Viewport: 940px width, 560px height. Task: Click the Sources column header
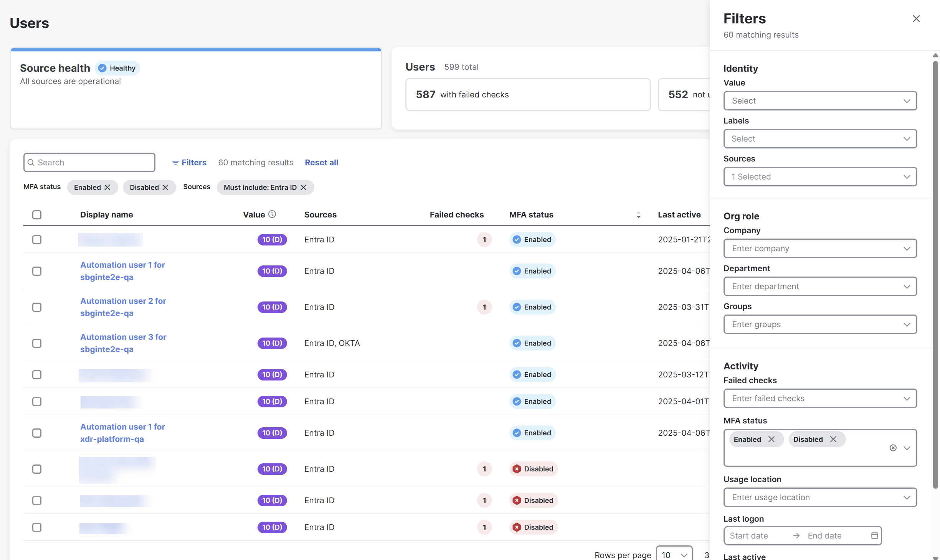tap(320, 215)
